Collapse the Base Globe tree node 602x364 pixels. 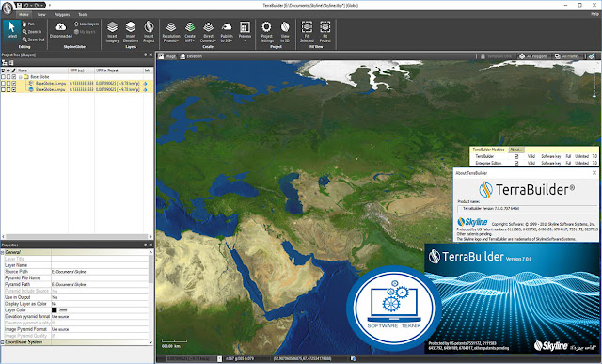pyautogui.click(x=21, y=77)
